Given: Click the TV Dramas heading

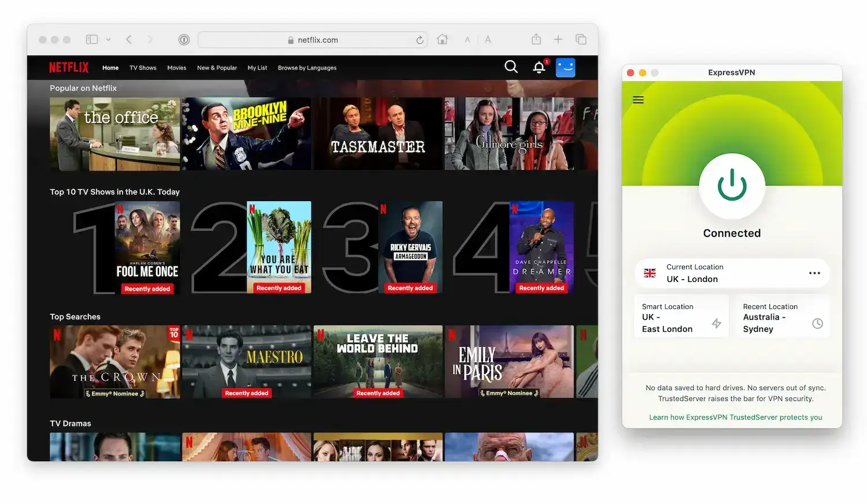Looking at the screenshot, I should tap(71, 424).
